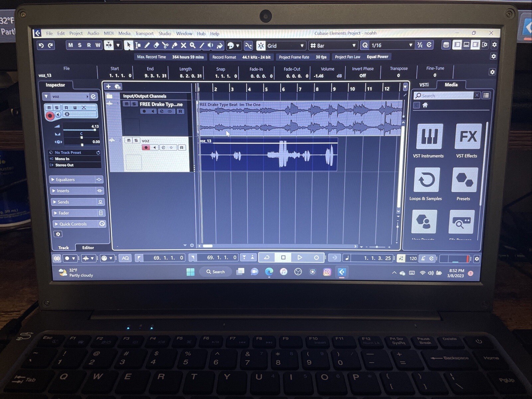The height and width of the screenshot is (399, 532).
Task: Click the Add Track plus button
Action: click(x=108, y=86)
